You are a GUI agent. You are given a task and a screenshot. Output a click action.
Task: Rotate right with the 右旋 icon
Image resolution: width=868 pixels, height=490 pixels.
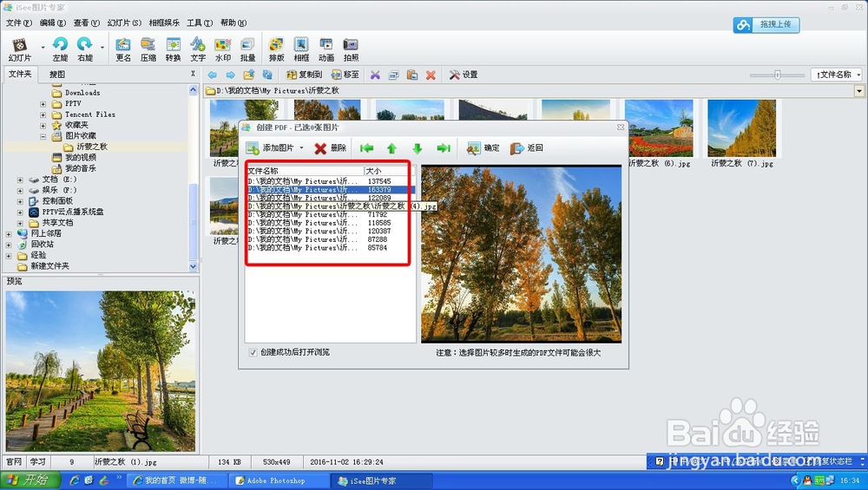point(85,49)
